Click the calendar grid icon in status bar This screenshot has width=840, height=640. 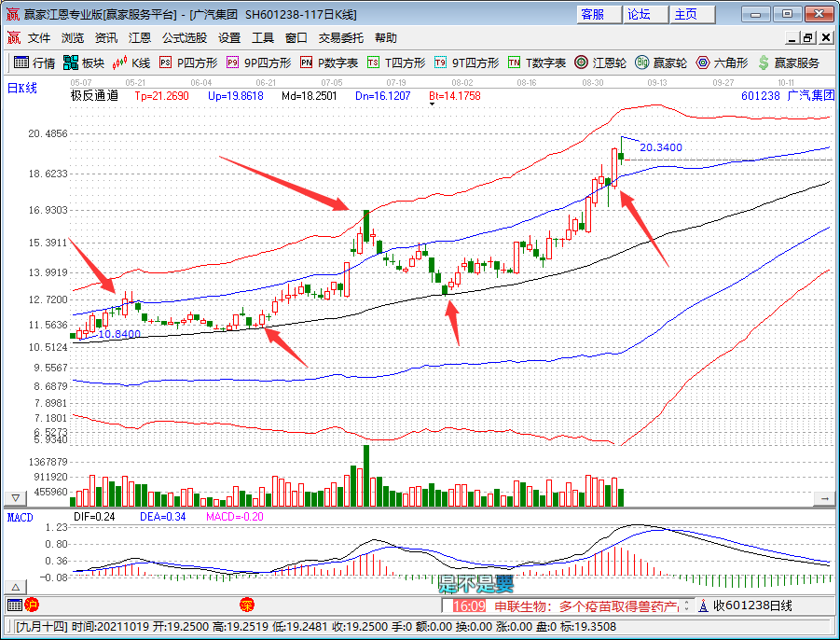point(14,605)
